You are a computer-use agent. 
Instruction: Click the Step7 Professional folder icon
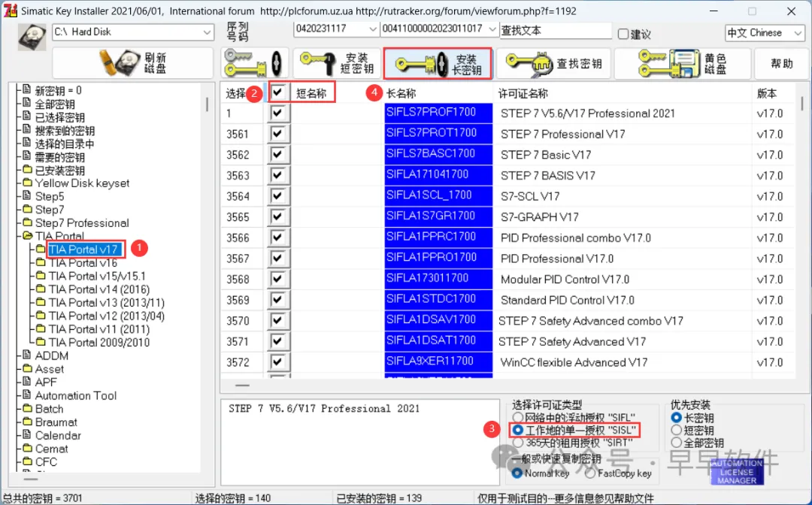(x=28, y=222)
